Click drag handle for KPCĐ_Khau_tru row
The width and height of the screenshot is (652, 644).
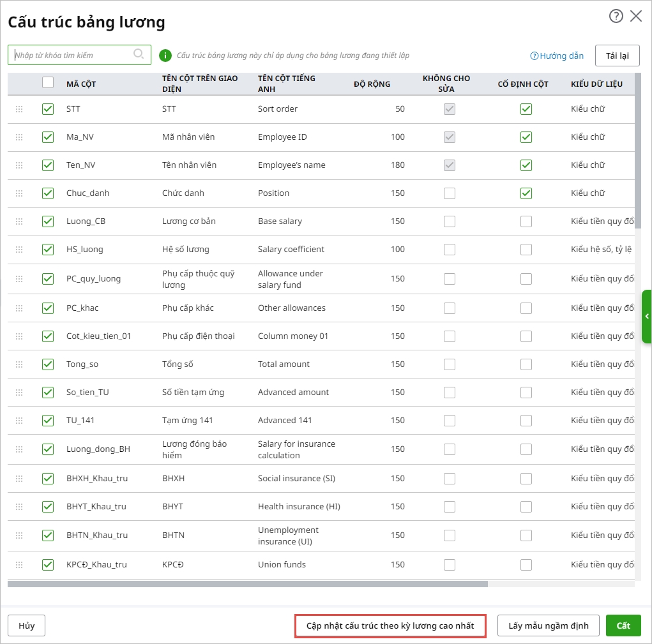(19, 565)
